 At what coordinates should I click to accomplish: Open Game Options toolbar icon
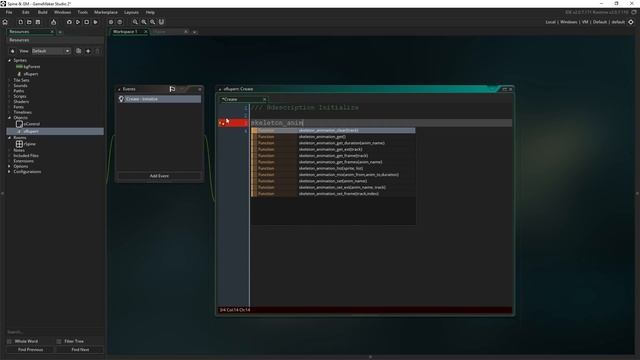(111, 22)
